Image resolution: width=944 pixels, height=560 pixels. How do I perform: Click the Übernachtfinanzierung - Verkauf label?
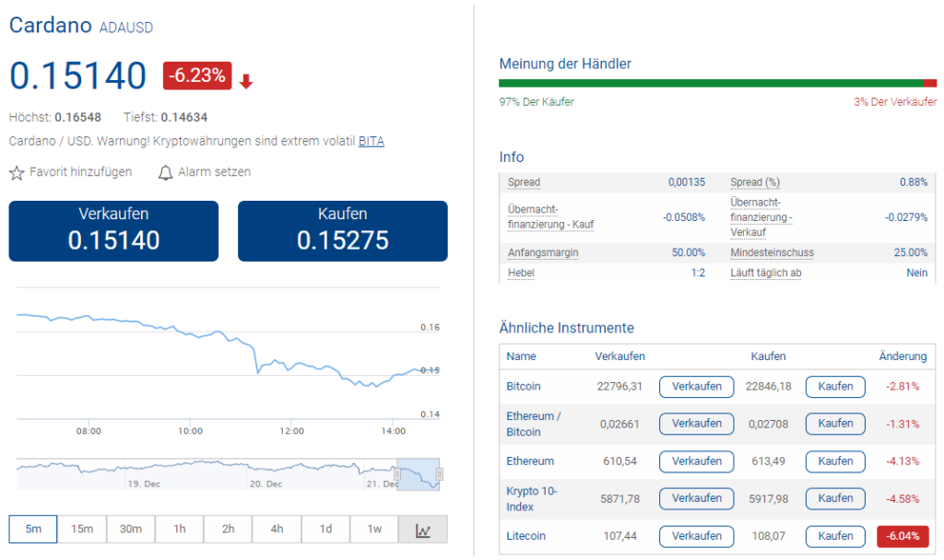coord(761,217)
